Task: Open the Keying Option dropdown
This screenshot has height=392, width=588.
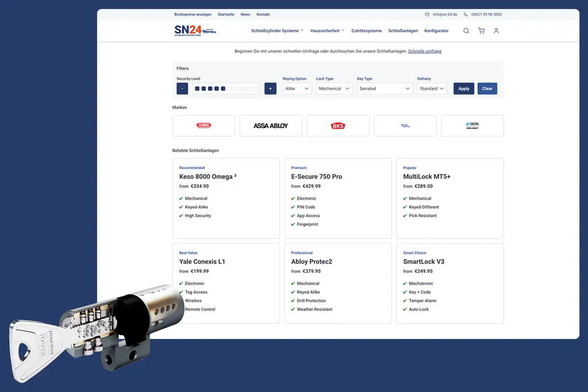Action: coord(297,89)
